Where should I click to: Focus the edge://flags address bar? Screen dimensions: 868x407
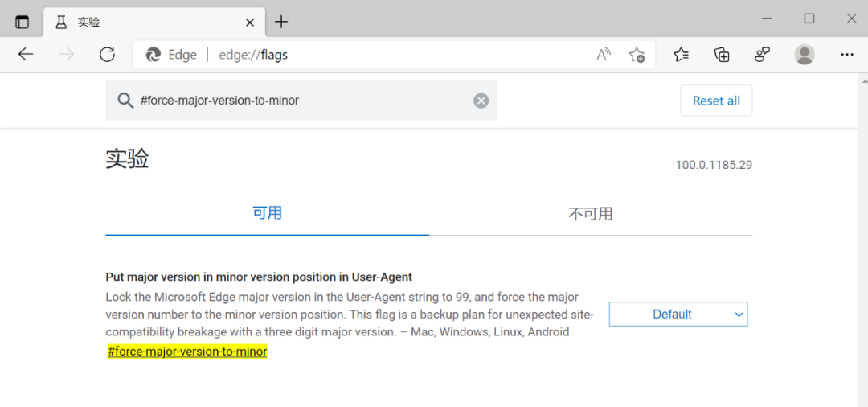click(x=394, y=55)
